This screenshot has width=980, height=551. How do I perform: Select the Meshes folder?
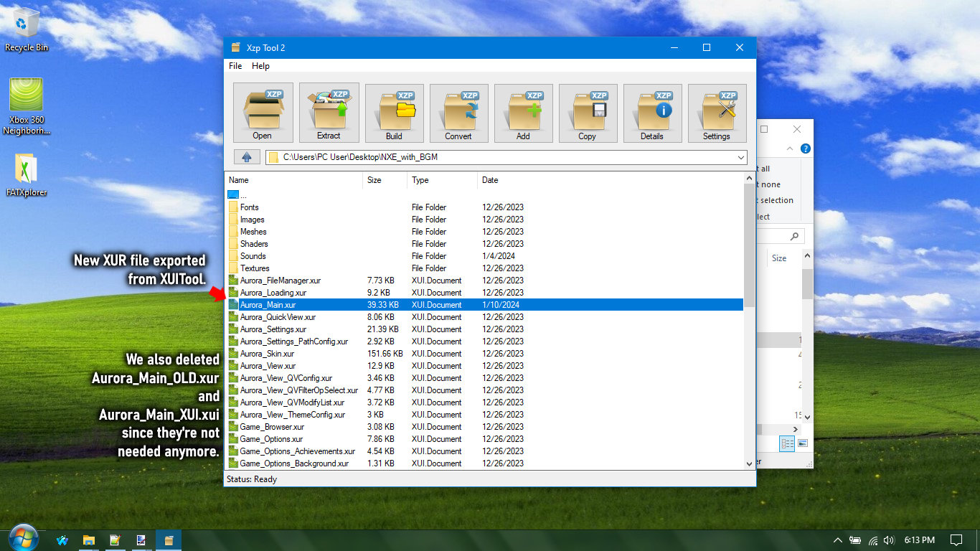(484, 232)
